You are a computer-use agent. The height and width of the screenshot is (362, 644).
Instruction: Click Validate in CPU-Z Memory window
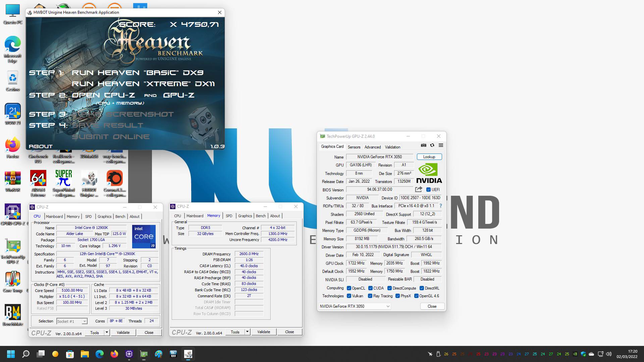tap(264, 332)
